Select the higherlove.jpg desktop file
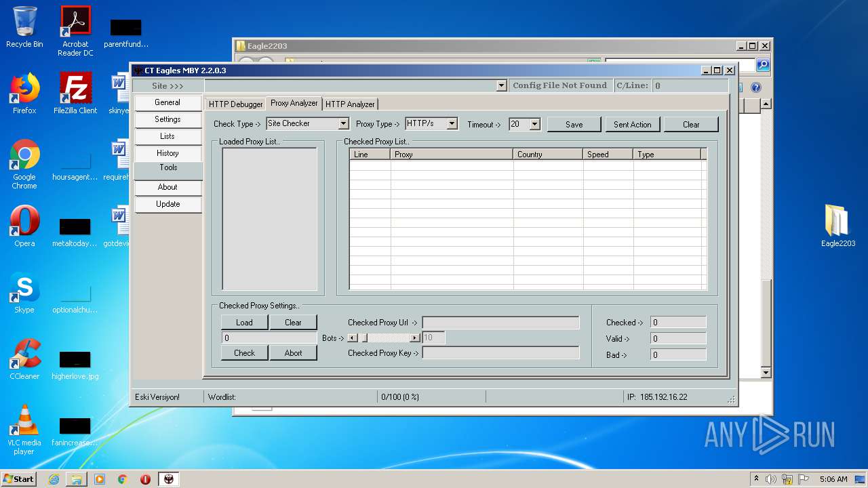Image resolution: width=868 pixels, height=488 pixels. click(75, 365)
